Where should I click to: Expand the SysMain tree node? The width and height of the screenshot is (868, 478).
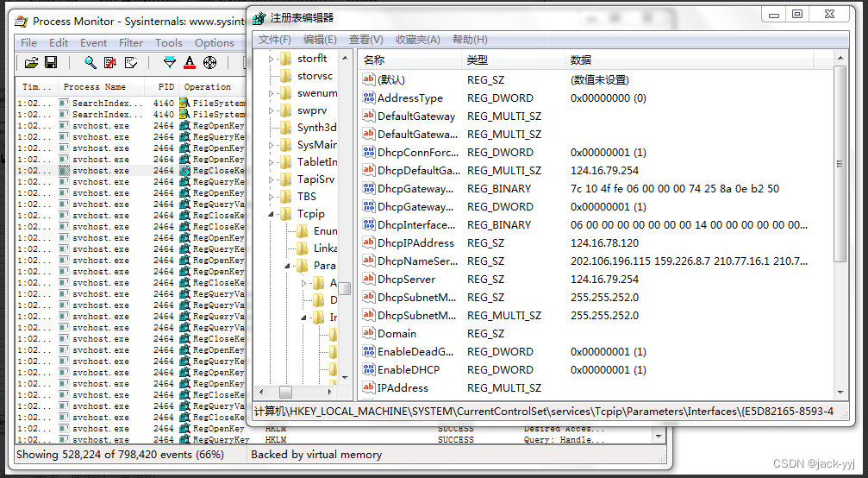point(272,145)
